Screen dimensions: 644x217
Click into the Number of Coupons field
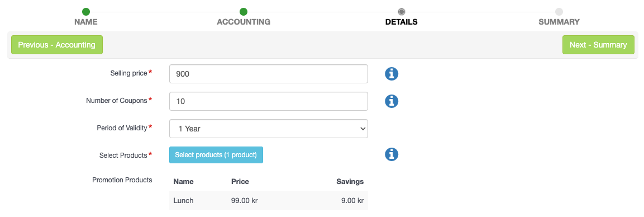[x=269, y=101]
